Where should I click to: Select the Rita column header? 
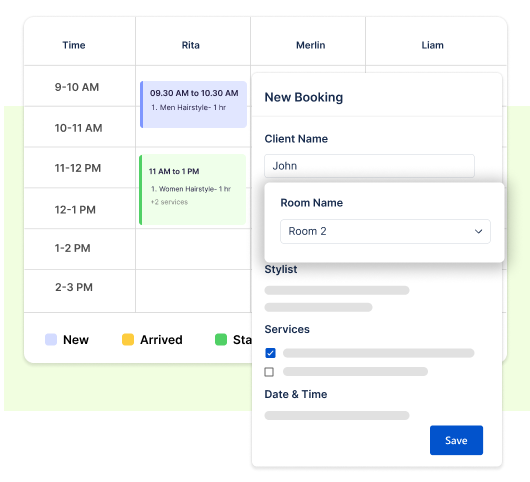[191, 45]
